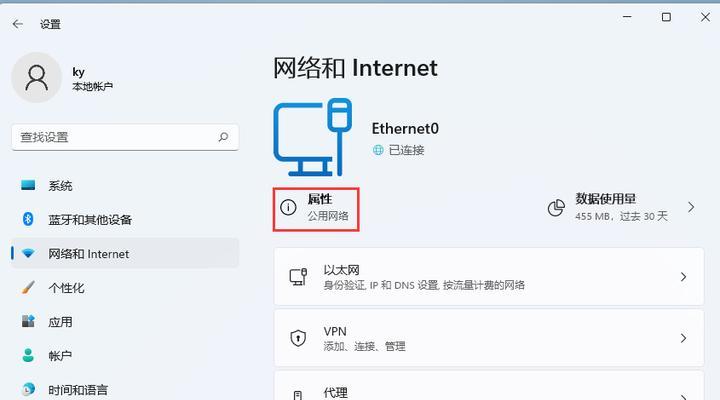The image size is (720, 400).
Task: Click the 代理 proxy icon
Action: tap(298, 395)
